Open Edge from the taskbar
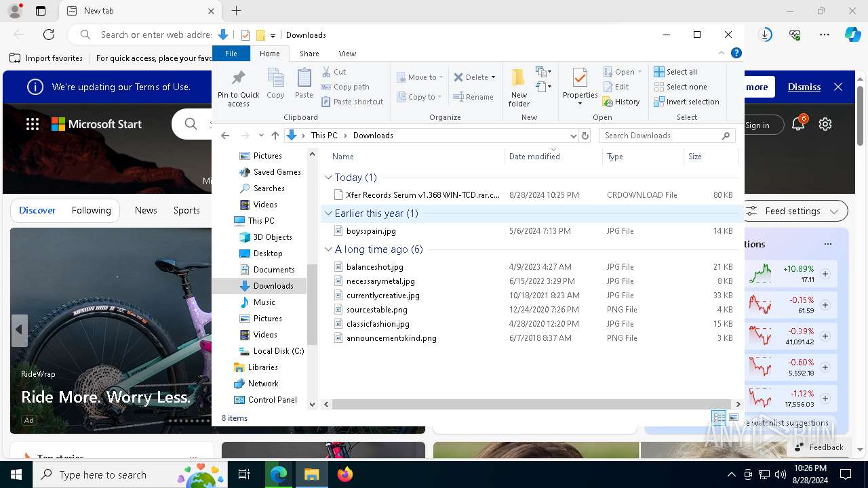Screen dimensions: 868x488 [x=279, y=474]
